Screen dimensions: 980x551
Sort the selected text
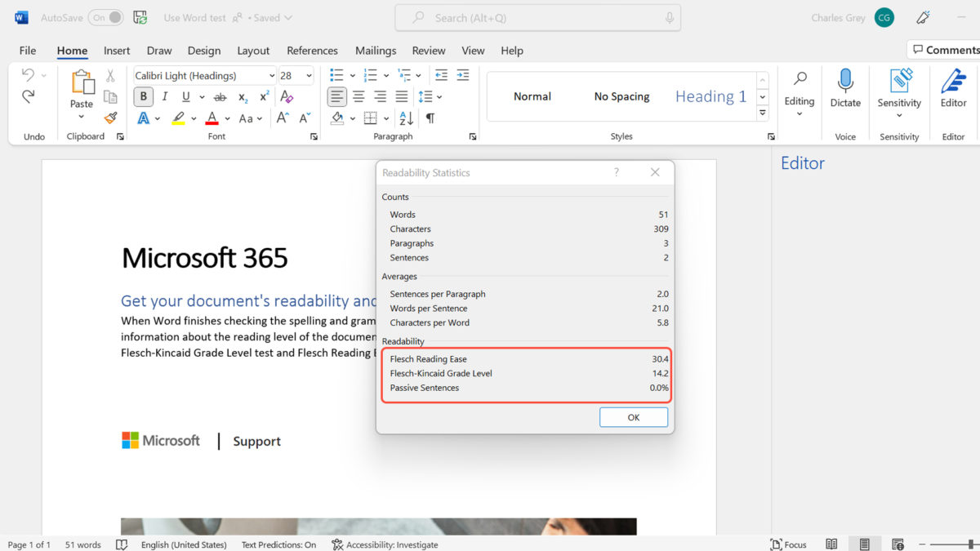(407, 118)
